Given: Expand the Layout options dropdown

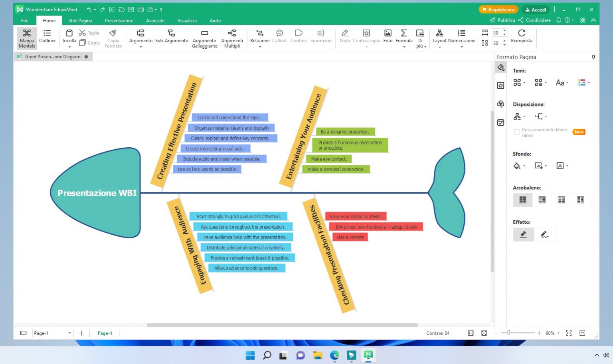Looking at the screenshot, I should 440,46.
